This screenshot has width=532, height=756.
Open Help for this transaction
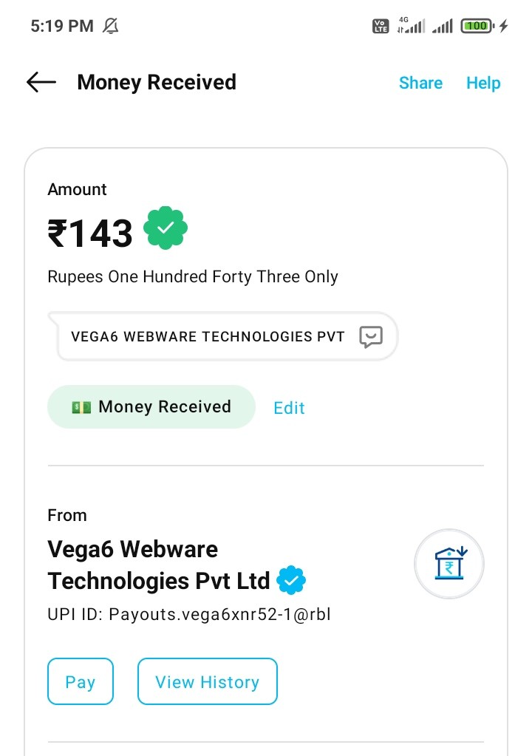[483, 83]
